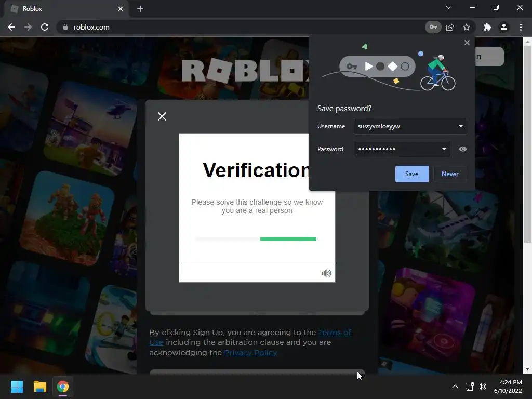532x399 pixels.
Task: Open the Windows Start menu
Action: pyautogui.click(x=17, y=387)
